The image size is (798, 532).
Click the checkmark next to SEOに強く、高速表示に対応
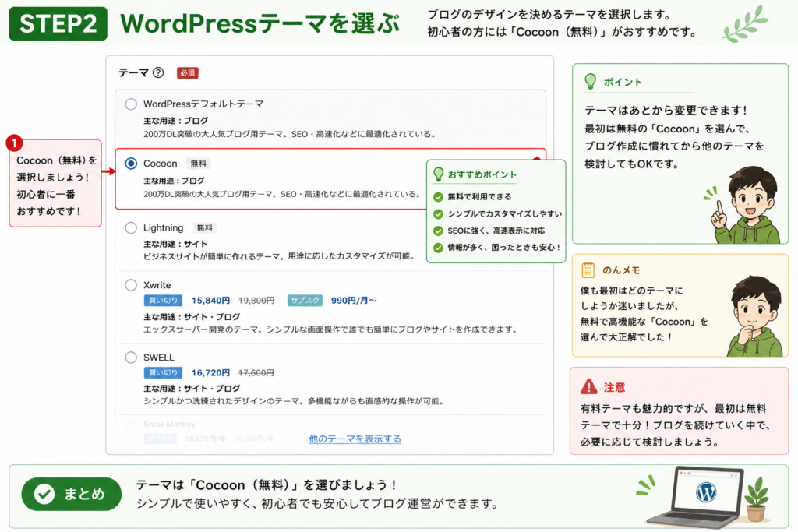tap(438, 231)
